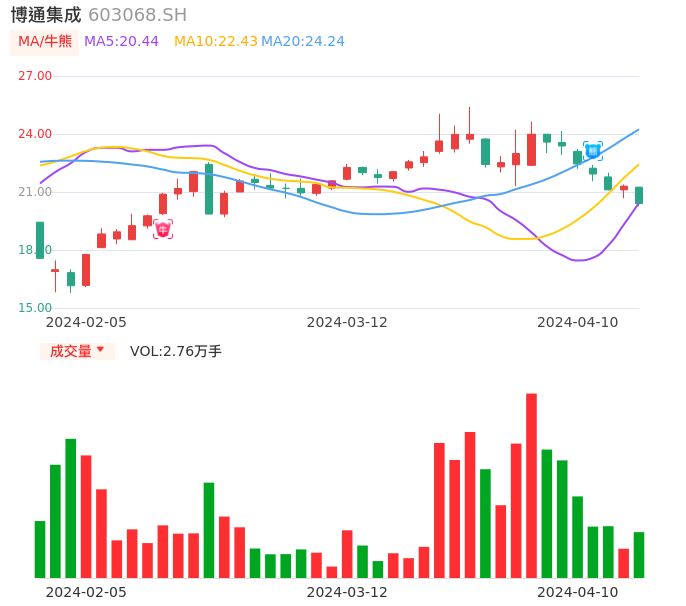Click 2024-04-10 date label under volume chart
This screenshot has height=606, width=686.
pos(578,591)
